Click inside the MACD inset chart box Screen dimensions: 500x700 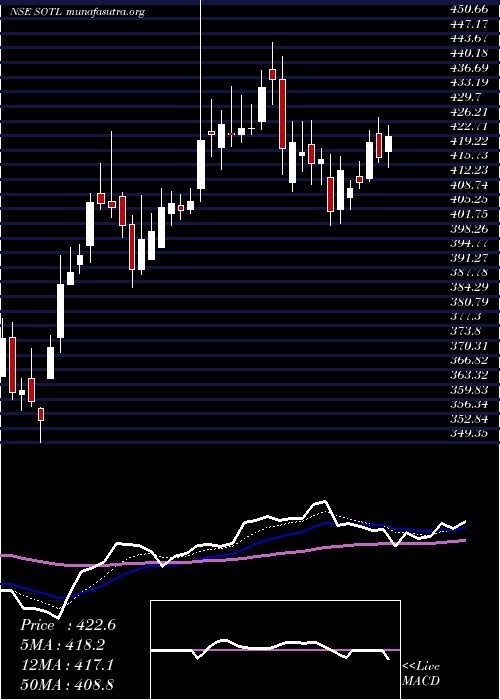(x=275, y=650)
